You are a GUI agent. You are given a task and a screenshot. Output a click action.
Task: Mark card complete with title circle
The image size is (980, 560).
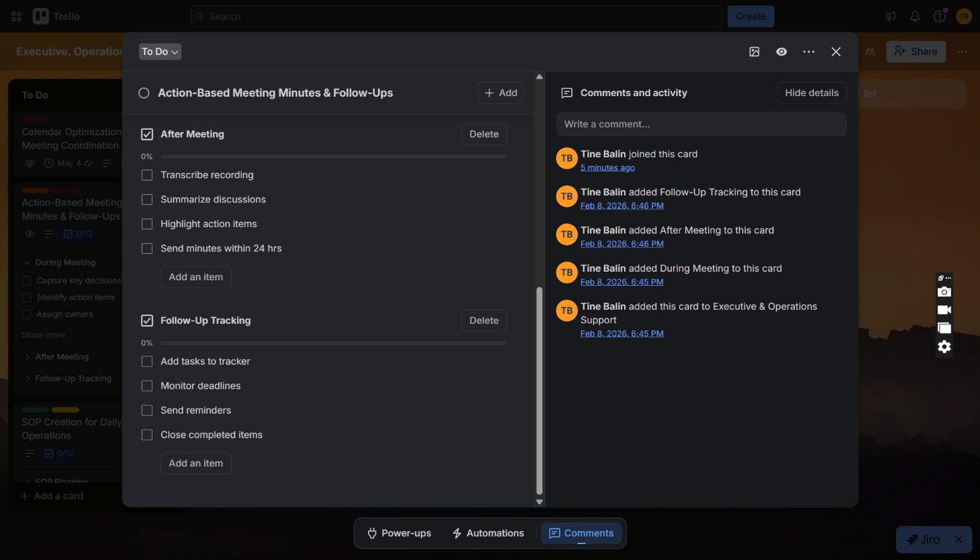[x=144, y=93]
